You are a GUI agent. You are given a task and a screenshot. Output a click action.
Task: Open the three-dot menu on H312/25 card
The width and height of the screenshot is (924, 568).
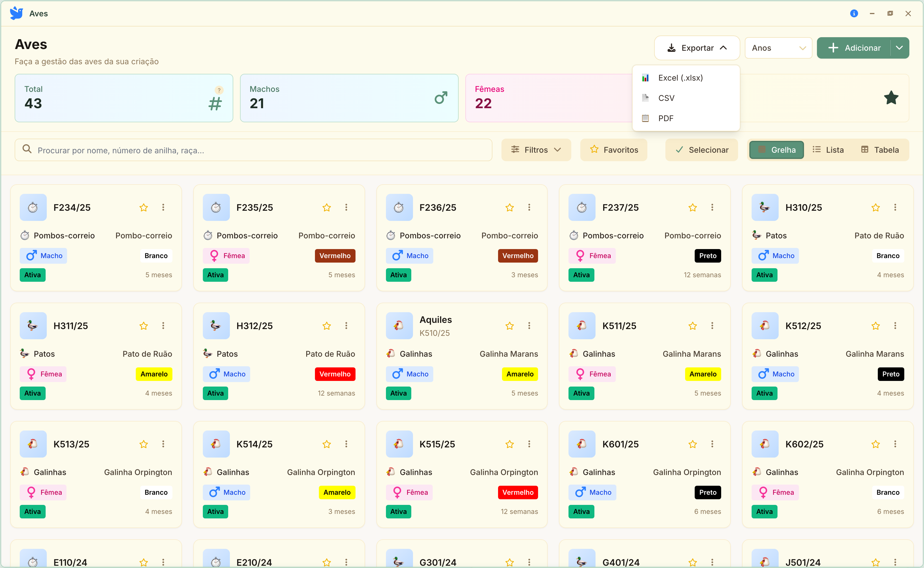346,326
